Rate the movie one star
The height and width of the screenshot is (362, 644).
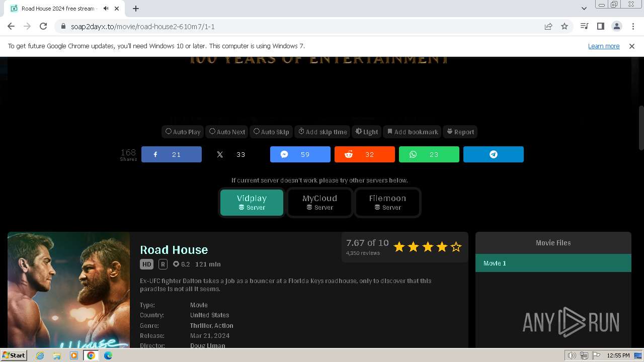coord(399,247)
